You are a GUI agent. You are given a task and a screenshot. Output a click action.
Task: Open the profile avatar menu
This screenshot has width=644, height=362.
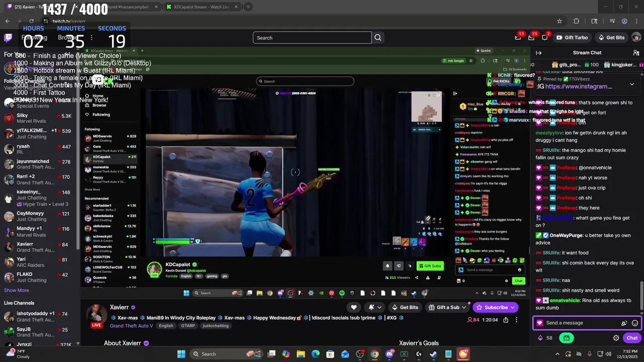(636, 38)
